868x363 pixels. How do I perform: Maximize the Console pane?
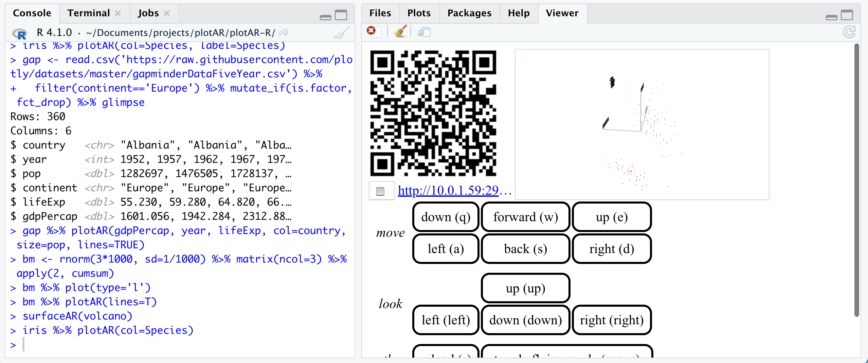click(341, 15)
